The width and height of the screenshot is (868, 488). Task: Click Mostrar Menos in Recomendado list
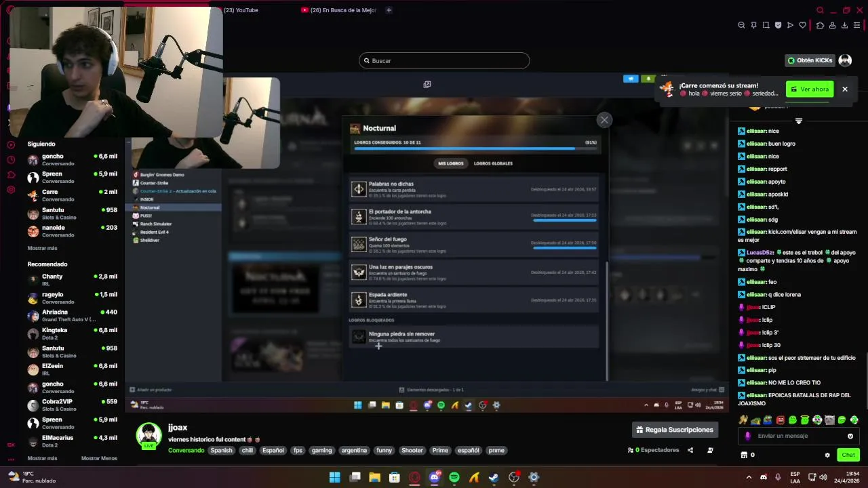[x=99, y=458]
